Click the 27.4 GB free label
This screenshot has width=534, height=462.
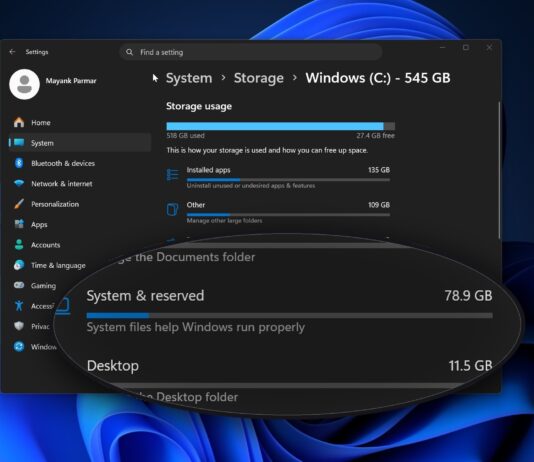tap(376, 136)
